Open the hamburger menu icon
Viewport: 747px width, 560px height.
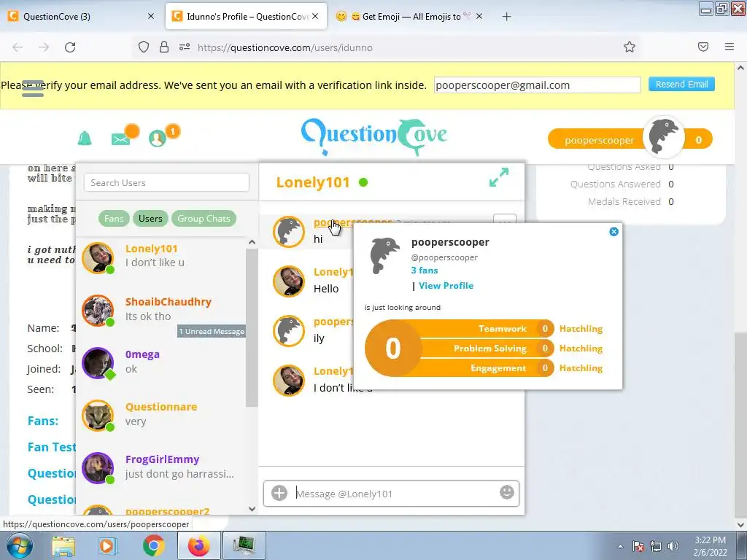coord(33,88)
